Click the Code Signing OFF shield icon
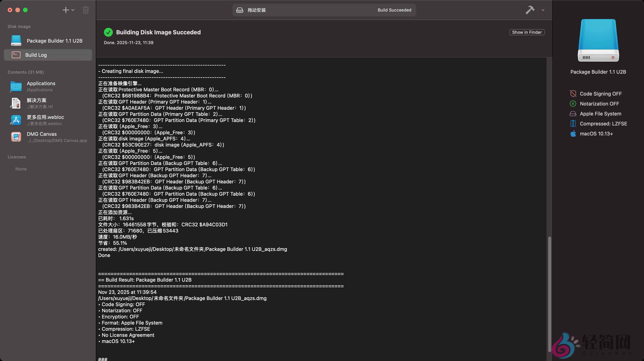Viewport: 644px width, 361px height. pos(573,94)
